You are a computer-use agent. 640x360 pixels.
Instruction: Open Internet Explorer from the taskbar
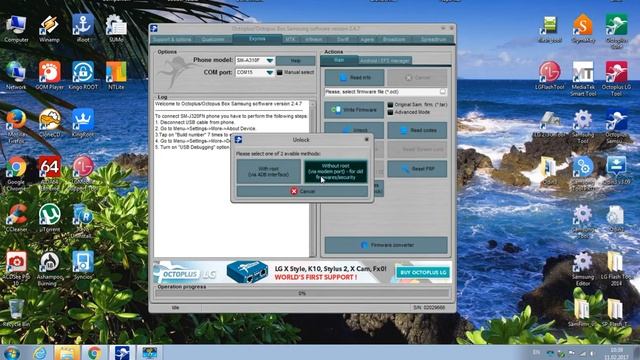tap(40, 353)
